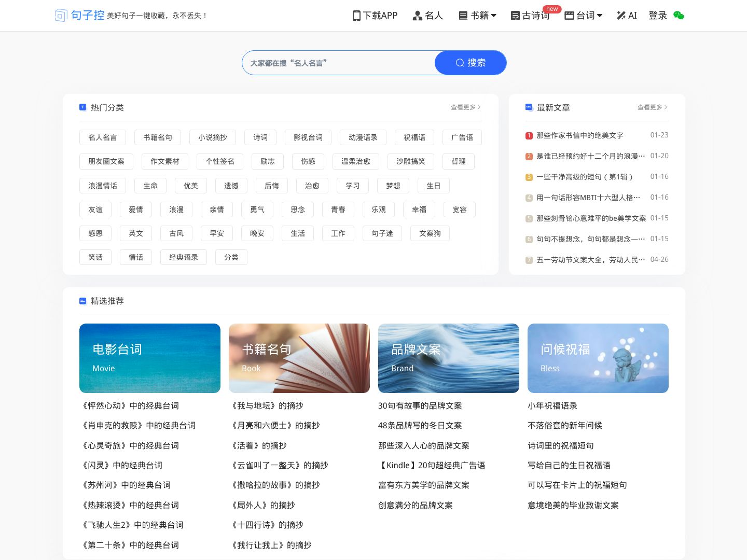Click the 登录 login link
747x560 pixels.
pos(658,16)
